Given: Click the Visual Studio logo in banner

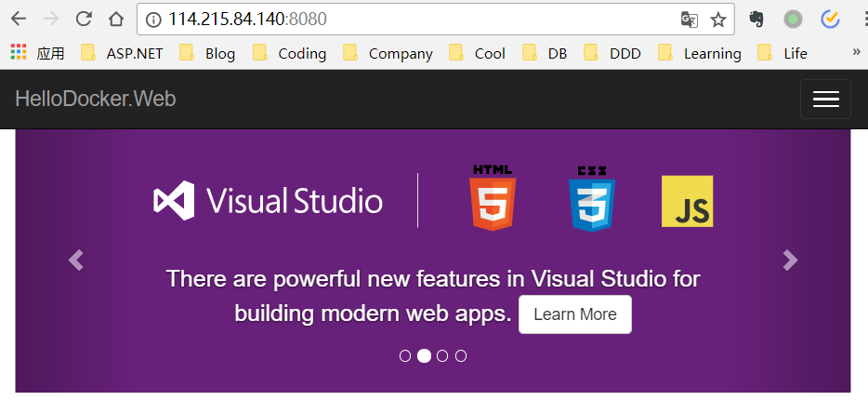Looking at the screenshot, I should coord(268,201).
